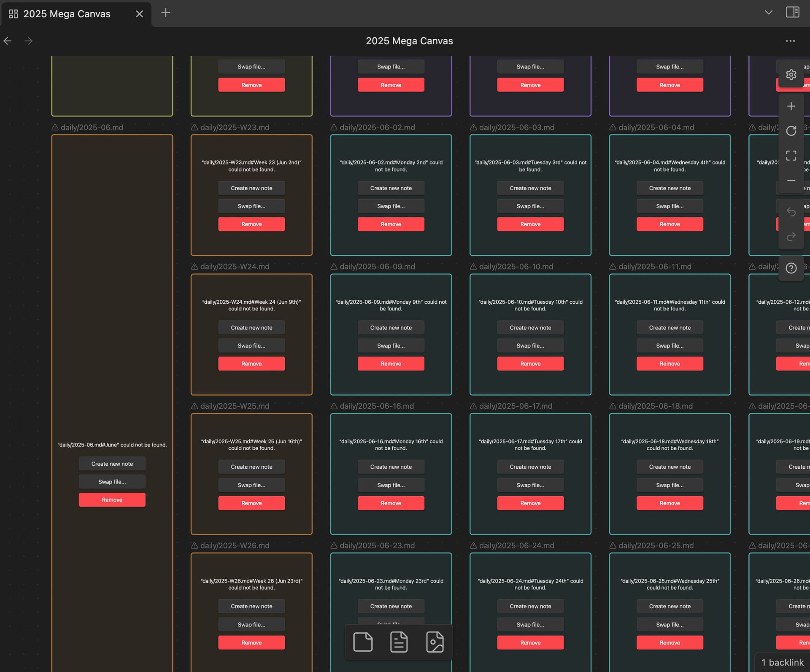This screenshot has width=810, height=672.
Task: Remove the Wednesday 4th card
Action: point(670,224)
